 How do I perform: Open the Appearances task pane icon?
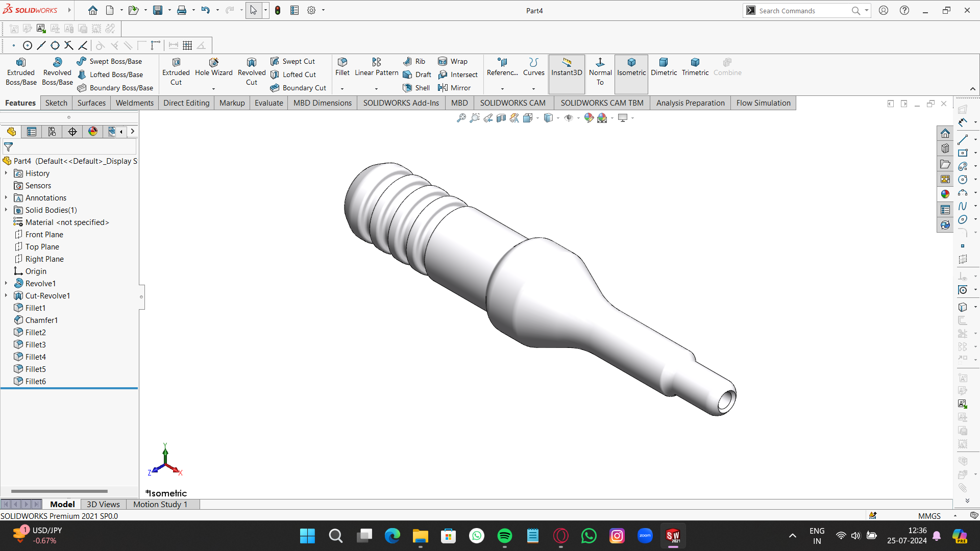tap(945, 194)
